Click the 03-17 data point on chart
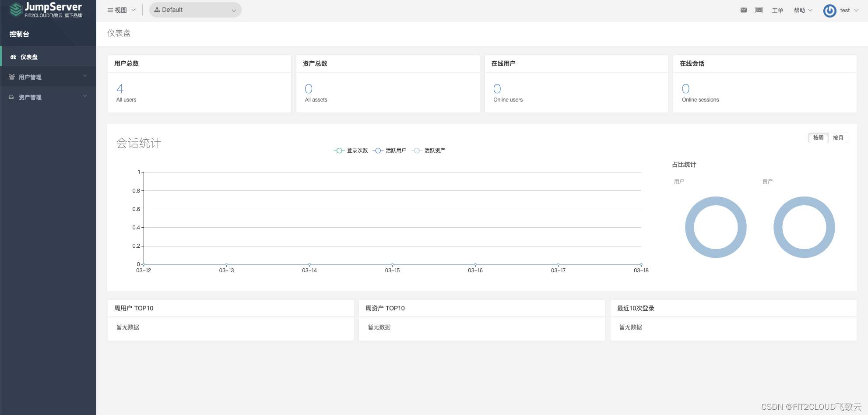The width and height of the screenshot is (868, 415). click(x=558, y=264)
